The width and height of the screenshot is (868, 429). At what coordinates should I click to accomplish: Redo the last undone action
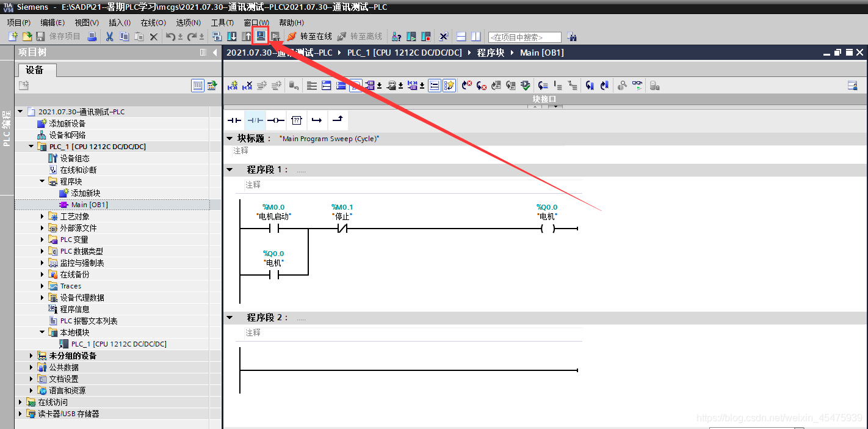[192, 37]
